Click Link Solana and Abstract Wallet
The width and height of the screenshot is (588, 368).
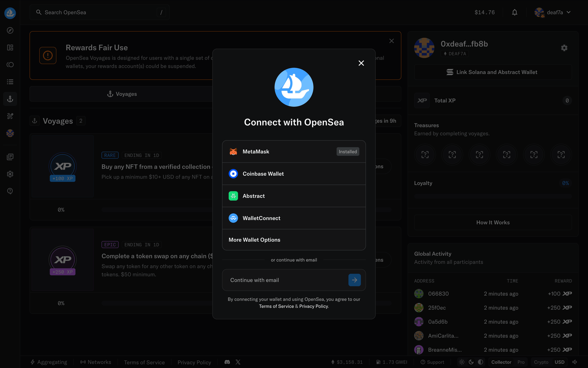coord(493,72)
